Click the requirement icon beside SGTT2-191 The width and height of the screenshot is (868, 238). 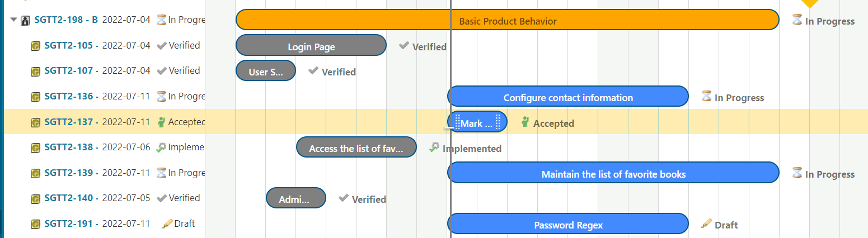[x=35, y=224]
